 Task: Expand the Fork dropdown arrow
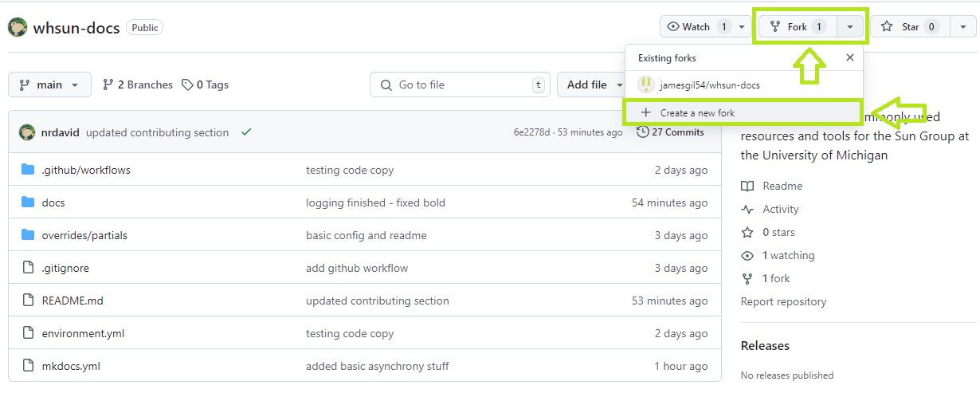click(850, 27)
